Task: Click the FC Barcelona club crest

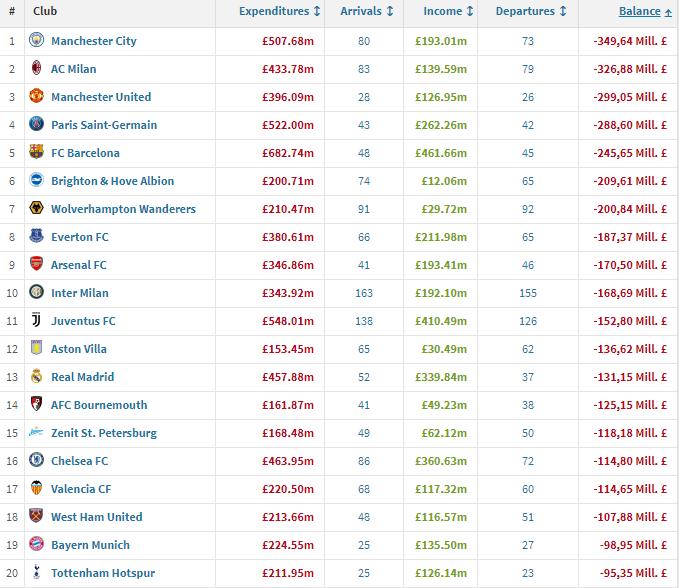Action: pos(37,153)
